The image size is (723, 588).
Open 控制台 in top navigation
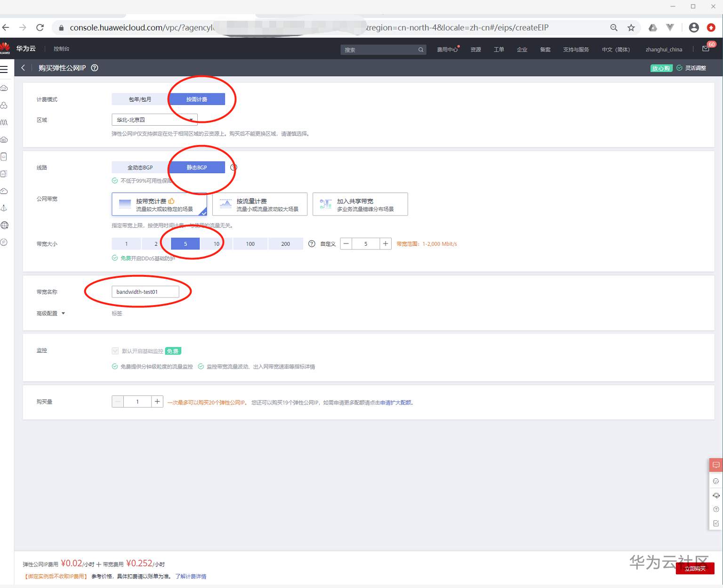point(61,49)
